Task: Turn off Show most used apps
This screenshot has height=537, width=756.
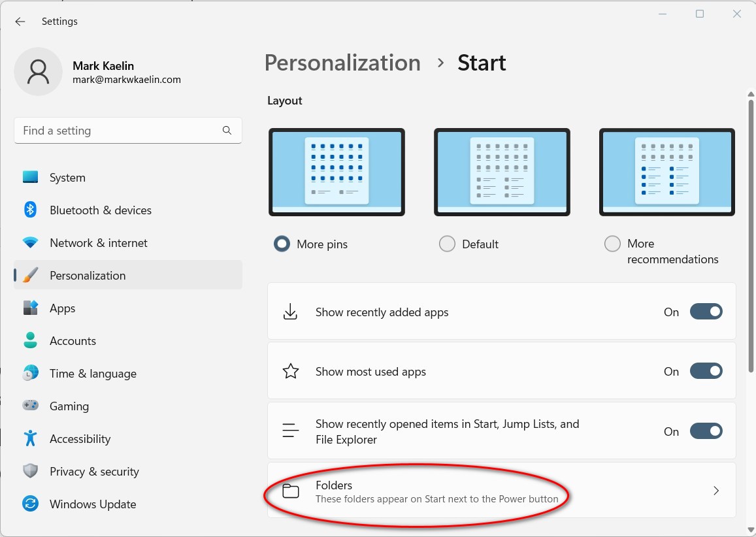Action: click(x=706, y=371)
